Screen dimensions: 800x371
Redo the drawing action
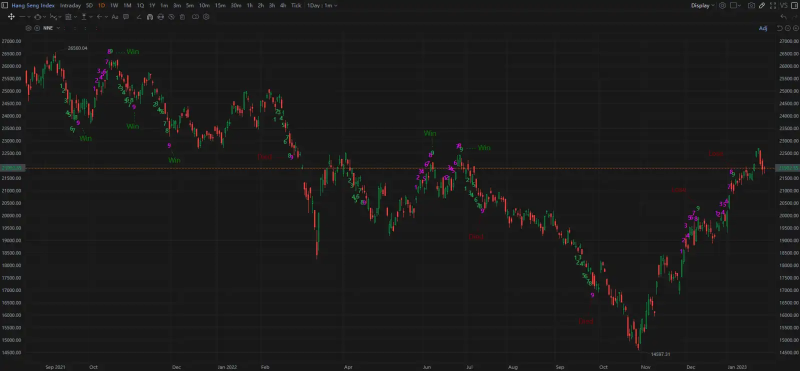pos(794,17)
